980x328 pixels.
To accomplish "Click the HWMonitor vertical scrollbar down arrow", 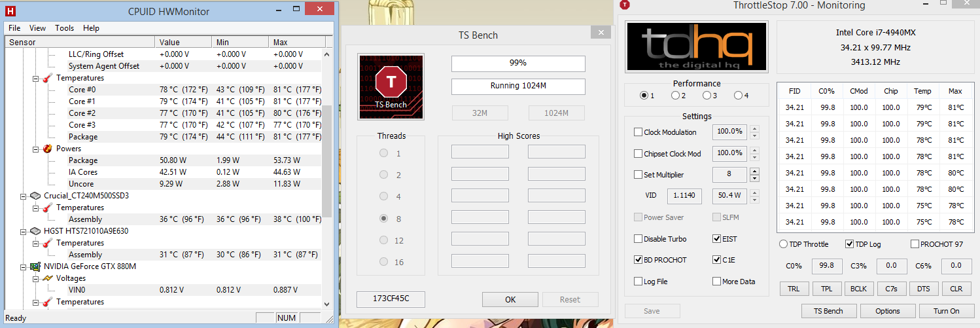I will (x=327, y=304).
